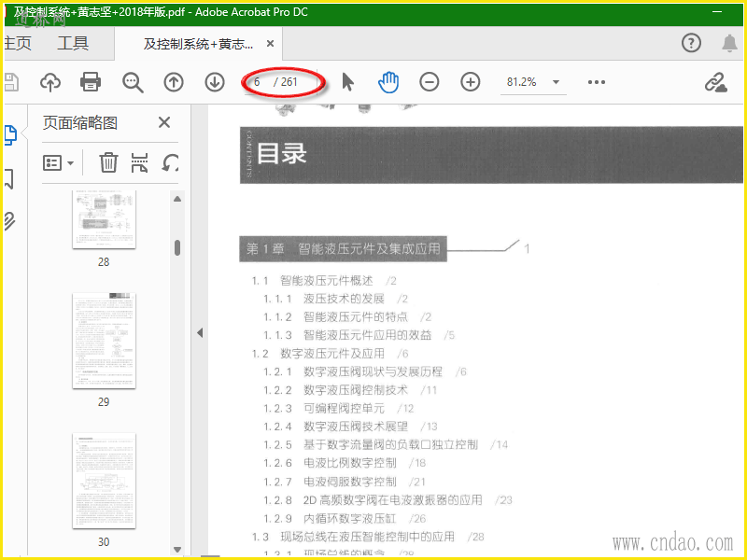This screenshot has width=747, height=560.
Task: Open the zoom level 81.2% dropdown
Action: pos(556,82)
